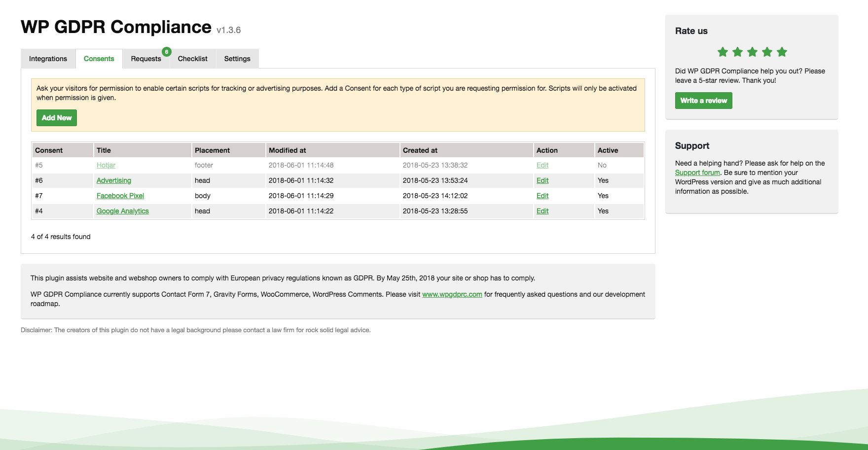The height and width of the screenshot is (450, 868).
Task: Edit the Google Analytics consent
Action: click(542, 211)
